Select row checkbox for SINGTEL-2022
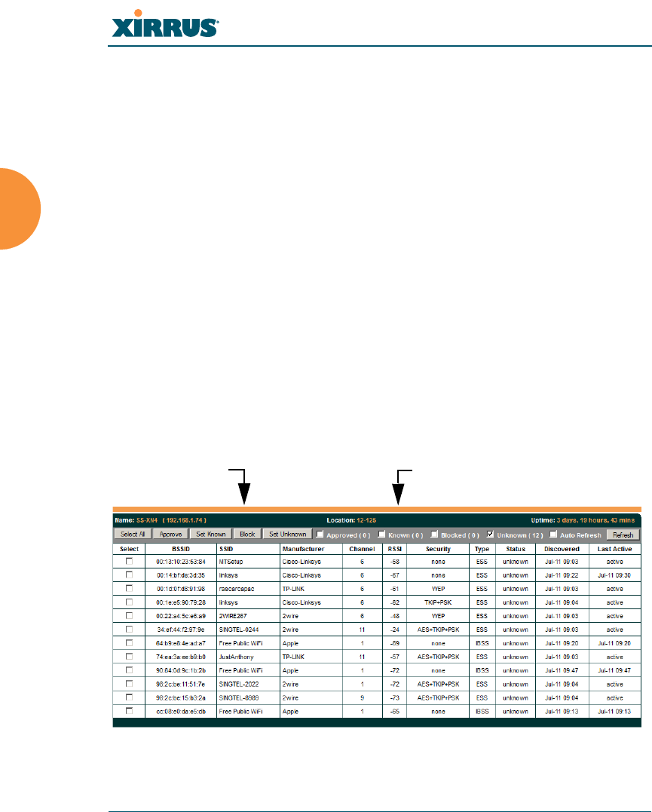This screenshot has height=812, width=652. click(x=129, y=684)
